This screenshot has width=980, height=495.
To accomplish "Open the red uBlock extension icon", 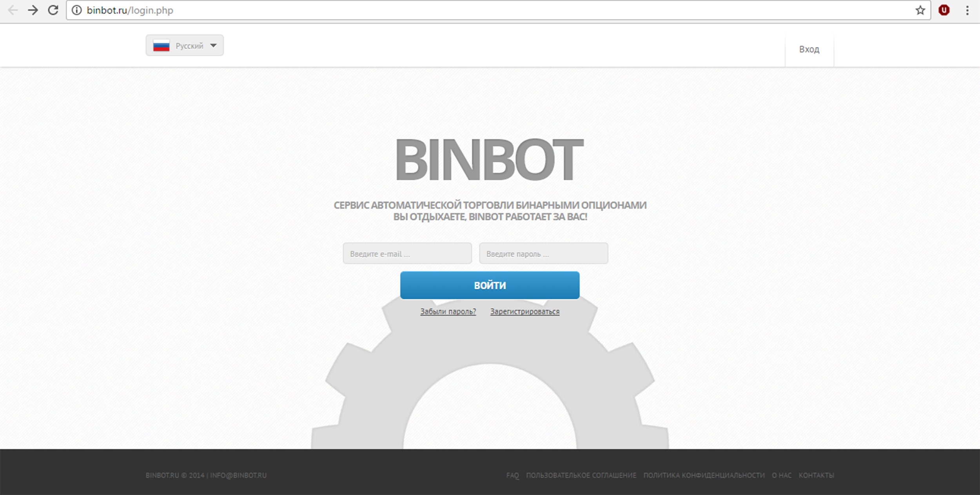I will [944, 10].
